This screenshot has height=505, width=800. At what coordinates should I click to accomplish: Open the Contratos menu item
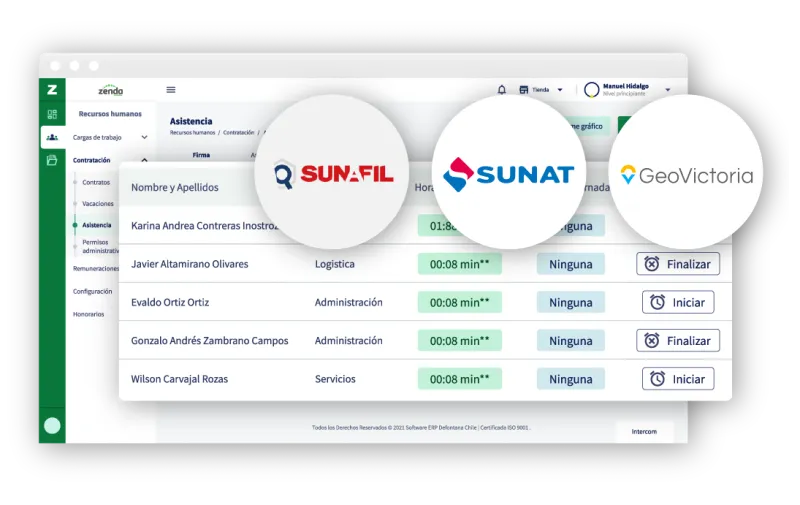[96, 182]
